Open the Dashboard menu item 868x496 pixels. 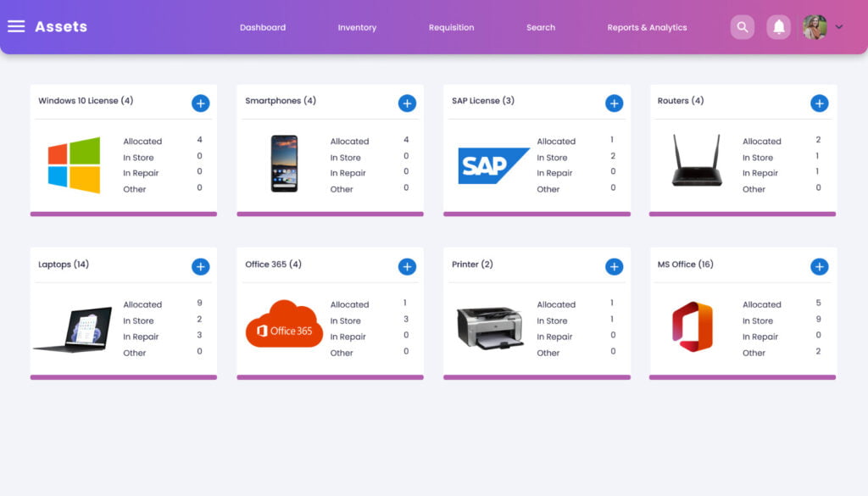click(x=263, y=27)
